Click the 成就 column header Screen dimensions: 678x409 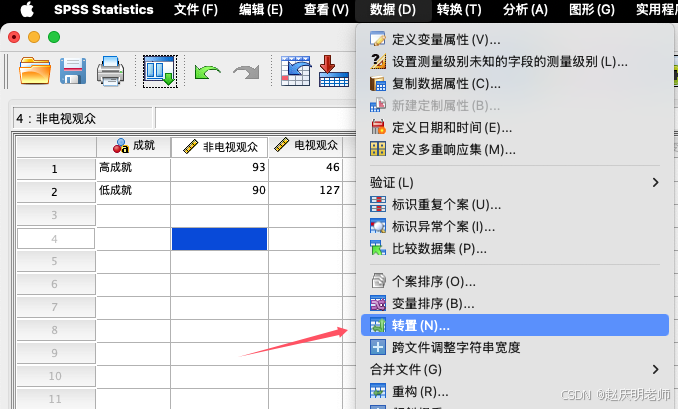coord(133,147)
